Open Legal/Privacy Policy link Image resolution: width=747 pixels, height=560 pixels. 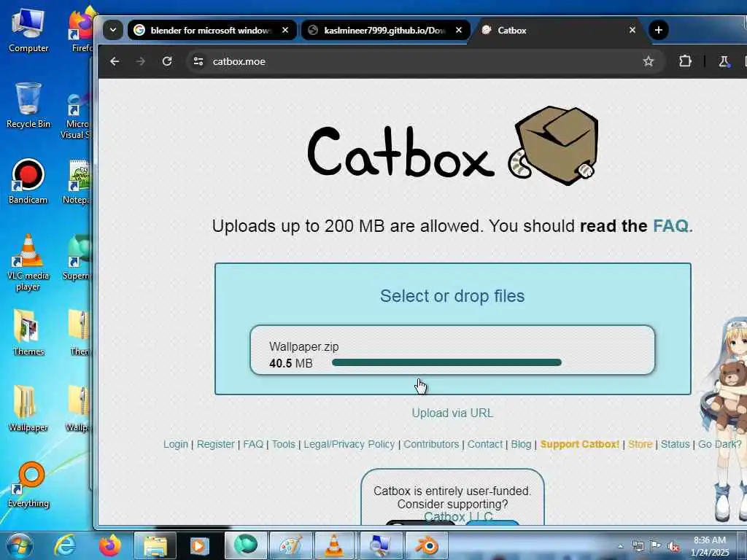click(x=349, y=444)
